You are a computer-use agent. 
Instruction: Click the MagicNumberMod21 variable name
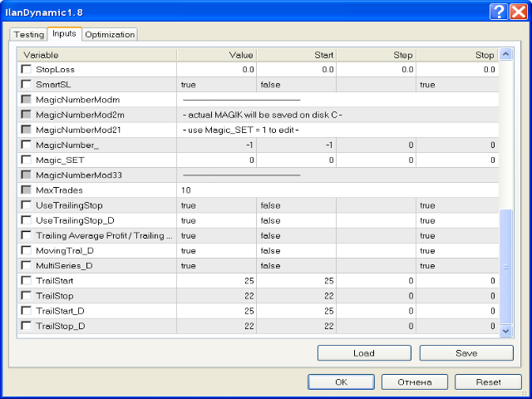pos(78,130)
